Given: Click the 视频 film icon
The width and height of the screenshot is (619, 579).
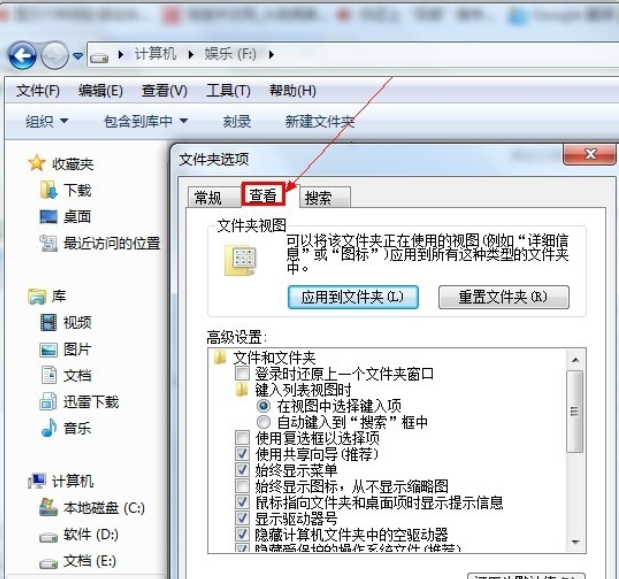Looking at the screenshot, I should (49, 322).
